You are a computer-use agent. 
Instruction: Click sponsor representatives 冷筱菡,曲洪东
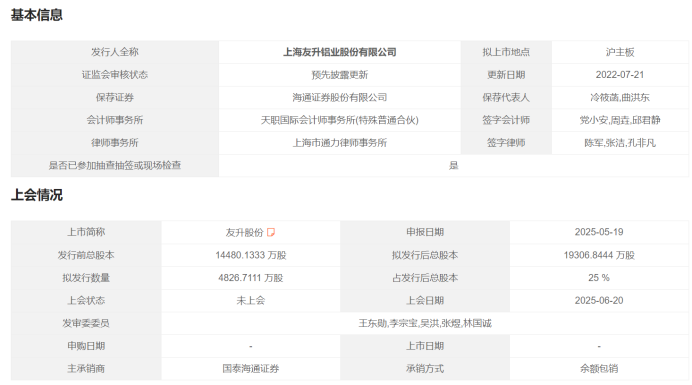[620, 98]
